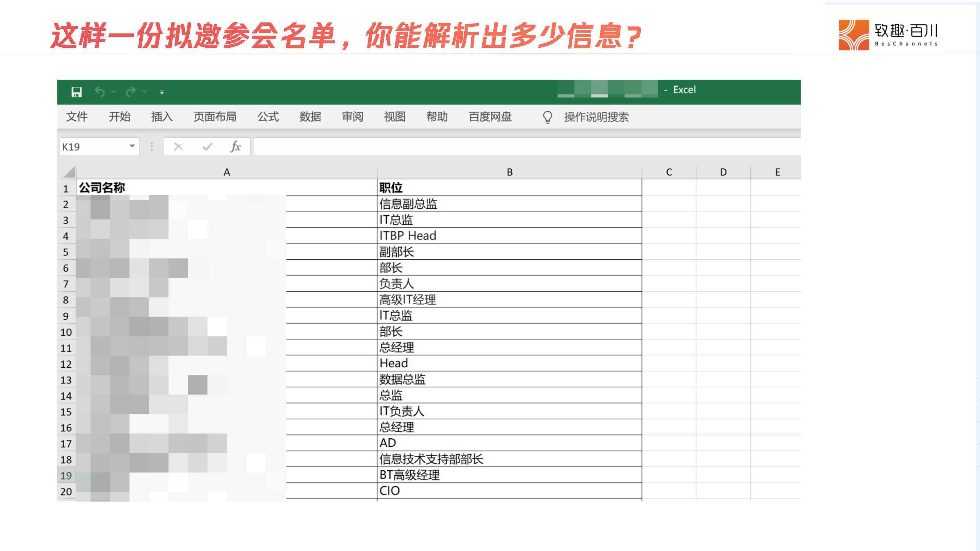Open the Redo history dropdown arrow
This screenshot has height=551, width=980.
click(144, 91)
